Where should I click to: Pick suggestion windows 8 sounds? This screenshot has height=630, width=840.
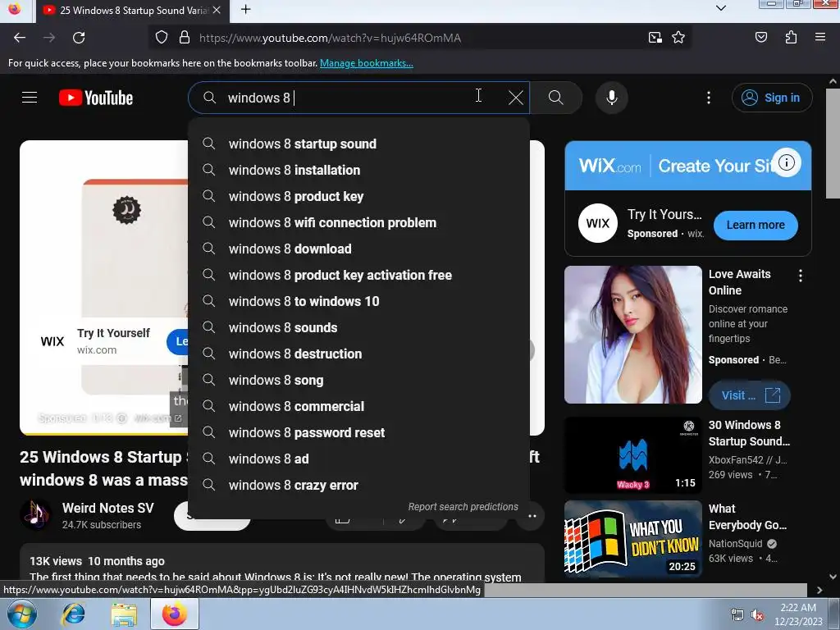pyautogui.click(x=359, y=327)
